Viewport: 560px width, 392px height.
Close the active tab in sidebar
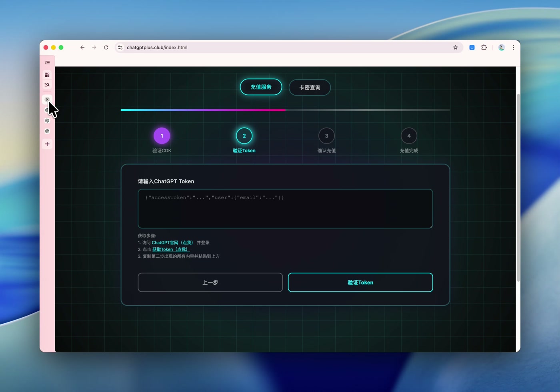click(x=47, y=99)
